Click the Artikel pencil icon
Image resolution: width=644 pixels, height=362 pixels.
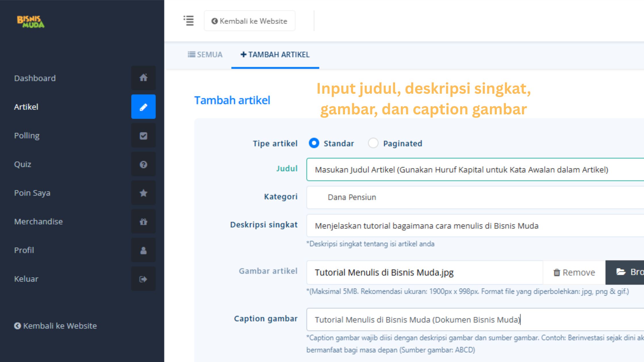point(143,107)
